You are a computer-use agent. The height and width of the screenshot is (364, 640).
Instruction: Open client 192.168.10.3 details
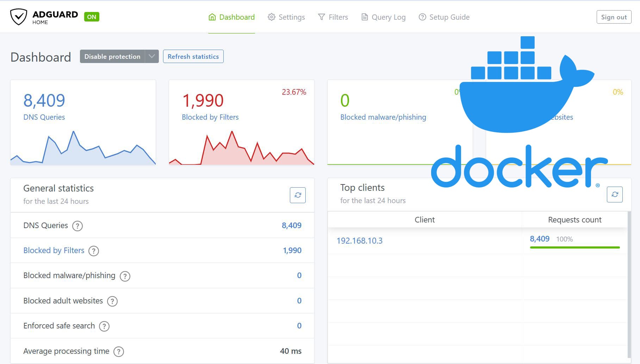coord(359,241)
